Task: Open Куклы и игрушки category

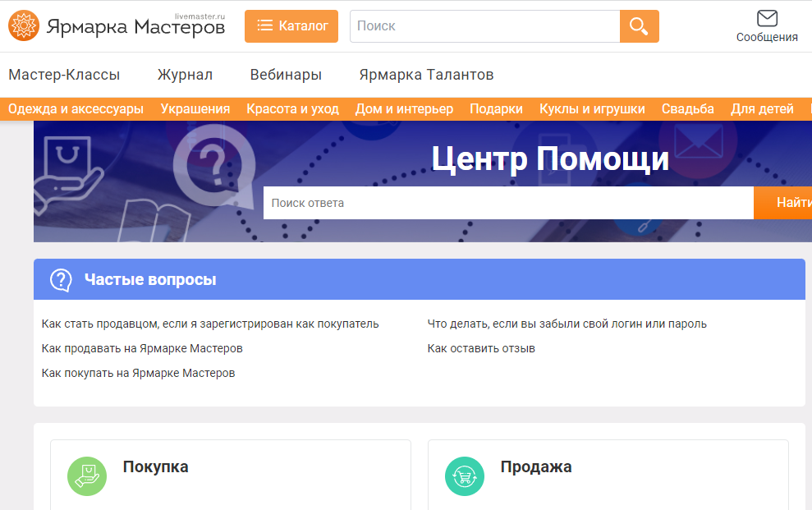Action: pos(592,109)
